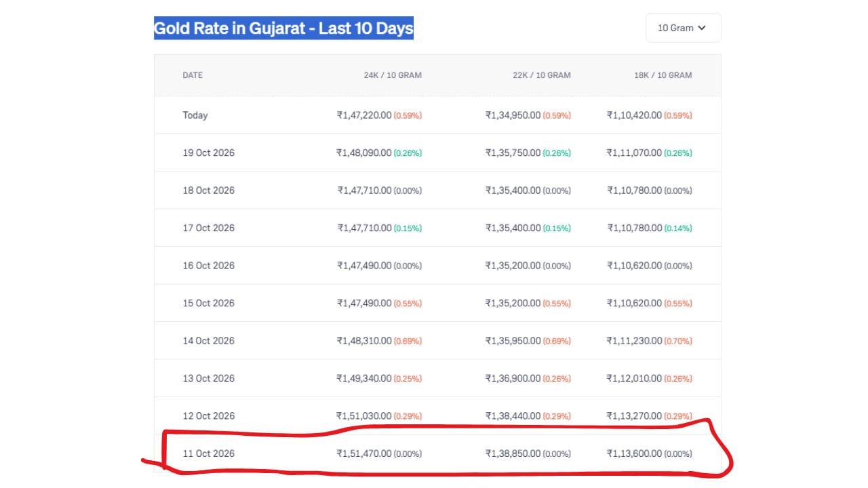Viewport: 868px width, 488px height.
Task: Click the 24K price ₹1,51,470.00
Action: 364,453
